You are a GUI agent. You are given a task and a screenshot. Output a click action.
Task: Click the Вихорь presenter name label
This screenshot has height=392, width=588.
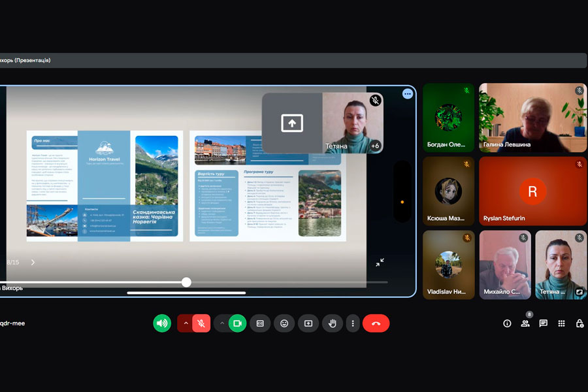point(12,288)
